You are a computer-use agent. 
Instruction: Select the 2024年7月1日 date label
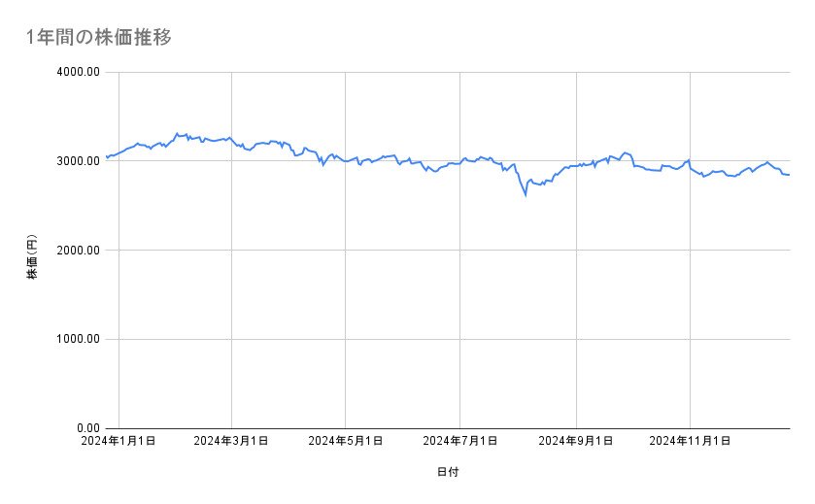460,441
